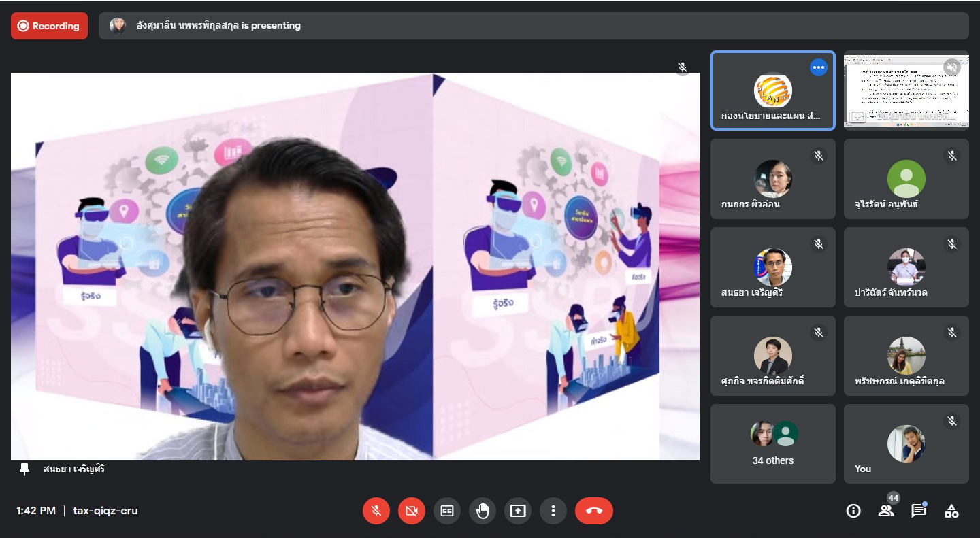Image resolution: width=980 pixels, height=538 pixels.
Task: Open the three-dot more options menu
Action: pos(553,511)
